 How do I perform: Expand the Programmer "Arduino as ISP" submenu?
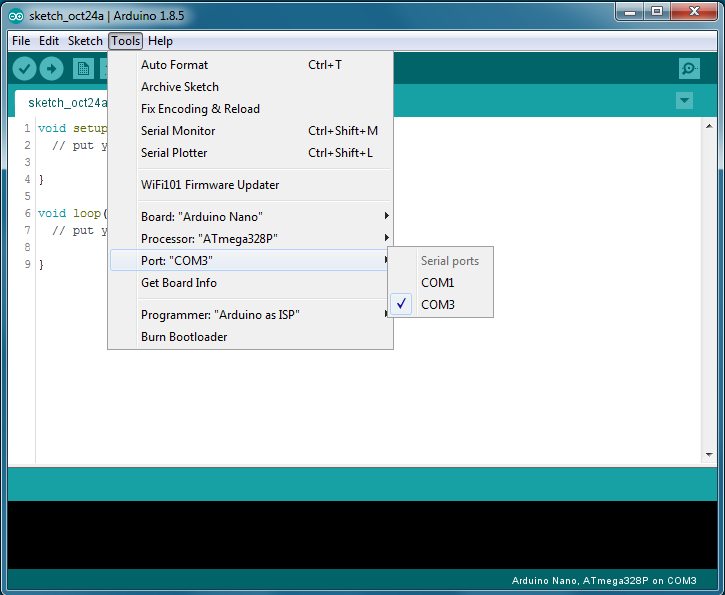click(251, 315)
